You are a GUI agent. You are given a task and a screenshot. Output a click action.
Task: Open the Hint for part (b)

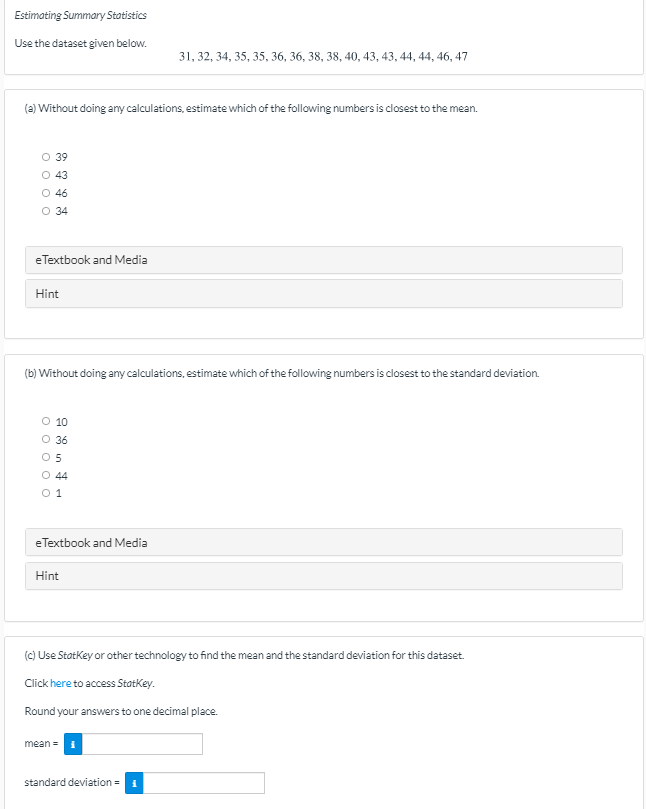(47, 575)
